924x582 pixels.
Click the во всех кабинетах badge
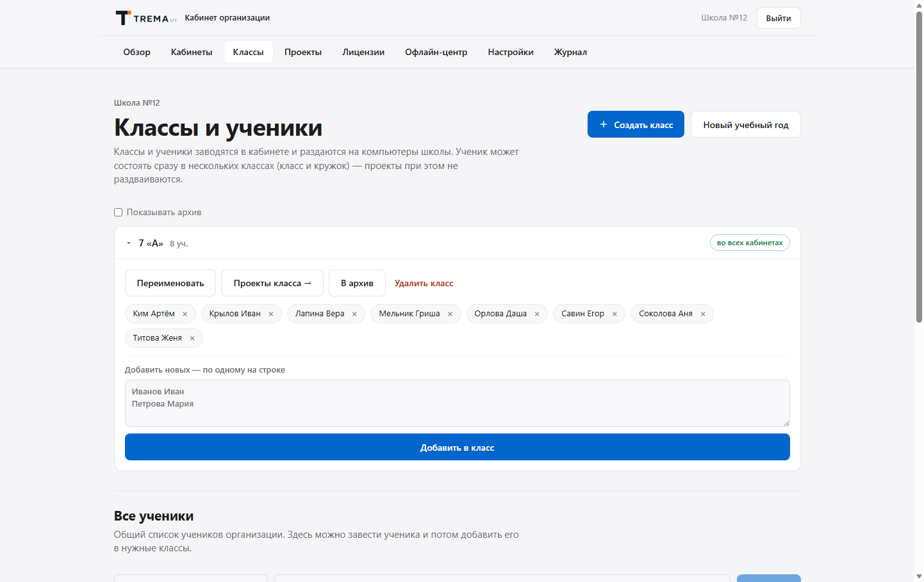click(750, 243)
